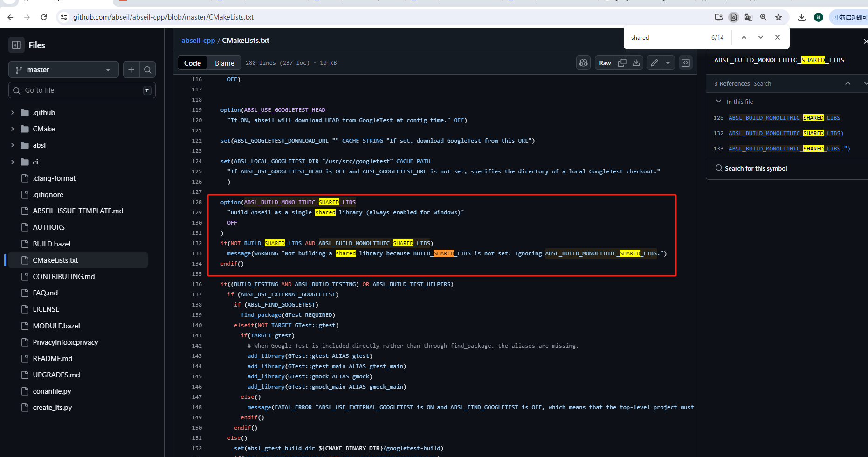Expand the ci folder
This screenshot has height=457, width=868.
pos(13,162)
